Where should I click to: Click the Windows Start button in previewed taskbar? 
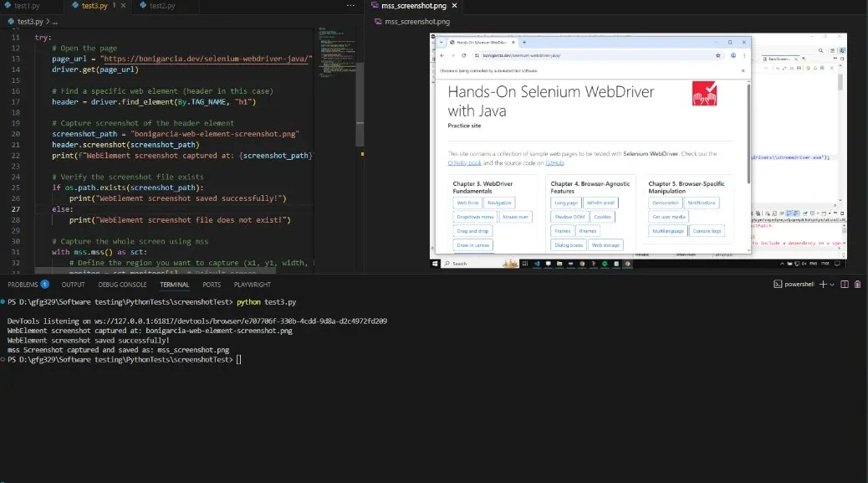click(x=435, y=264)
